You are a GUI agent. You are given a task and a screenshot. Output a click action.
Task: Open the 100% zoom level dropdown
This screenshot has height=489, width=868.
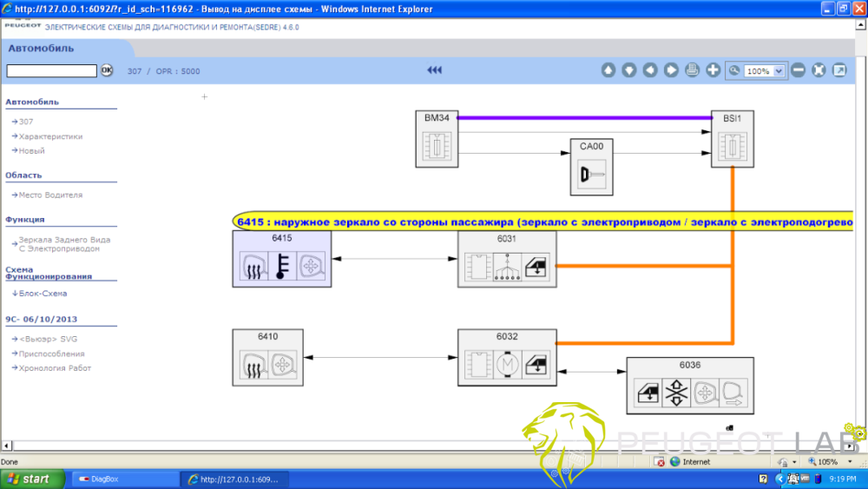(778, 71)
